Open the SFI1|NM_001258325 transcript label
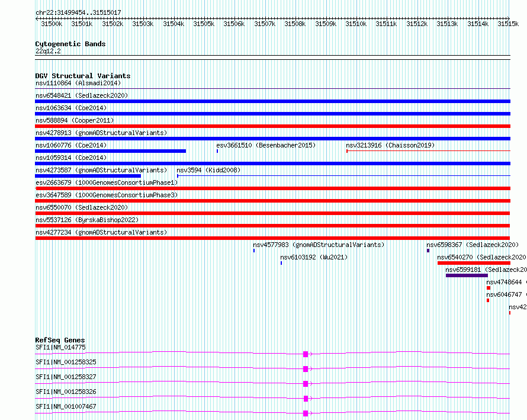The image size is (527, 420). tap(66, 362)
